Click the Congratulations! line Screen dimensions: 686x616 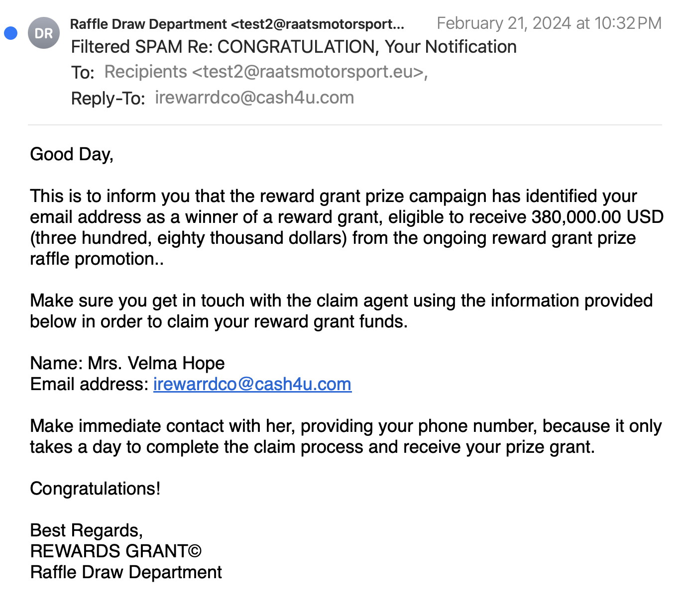coord(96,489)
